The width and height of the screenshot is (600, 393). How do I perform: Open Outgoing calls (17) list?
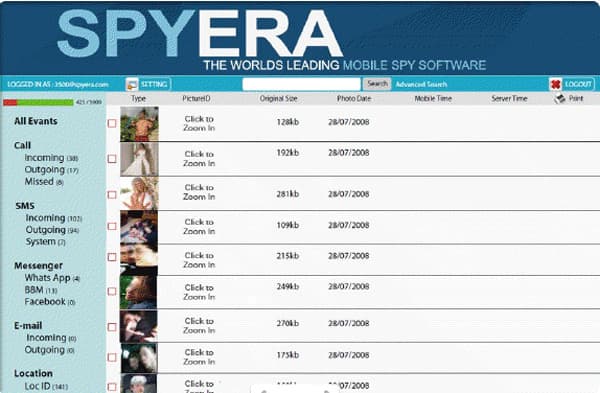51,170
